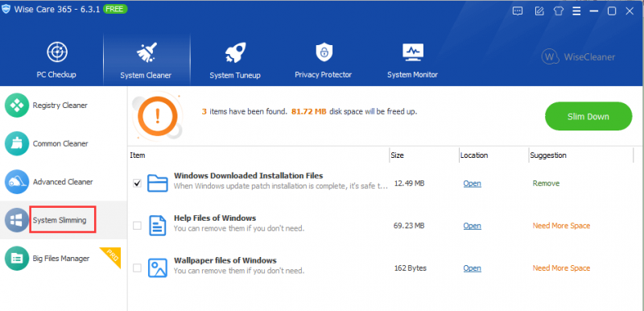This screenshot has width=644, height=311.
Task: Switch to the System Cleaner tab
Action: (x=146, y=60)
